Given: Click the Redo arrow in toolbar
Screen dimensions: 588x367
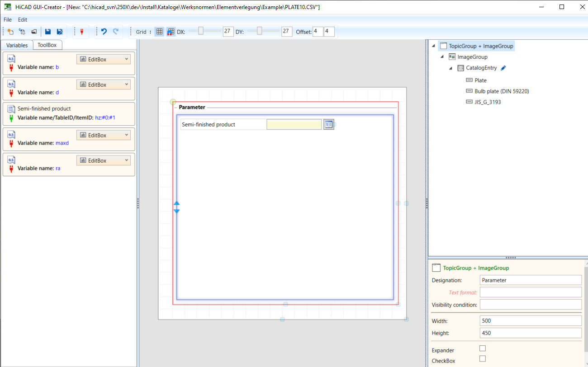Looking at the screenshot, I should [116, 32].
